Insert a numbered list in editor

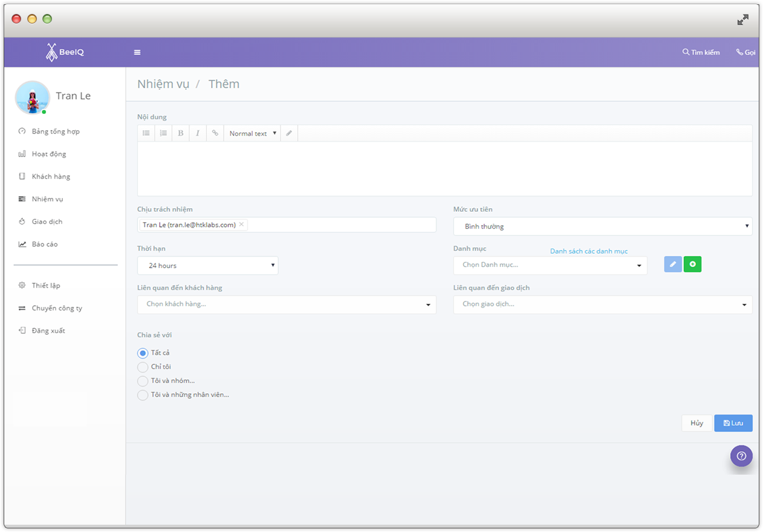click(163, 133)
